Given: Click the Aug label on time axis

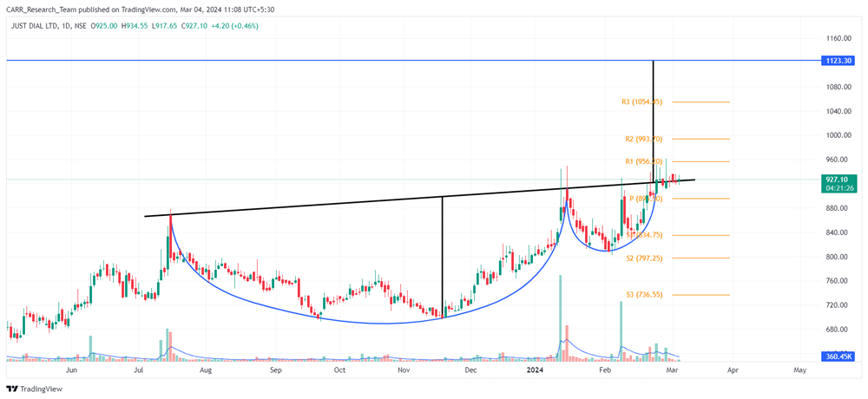Looking at the screenshot, I should pyautogui.click(x=206, y=370).
